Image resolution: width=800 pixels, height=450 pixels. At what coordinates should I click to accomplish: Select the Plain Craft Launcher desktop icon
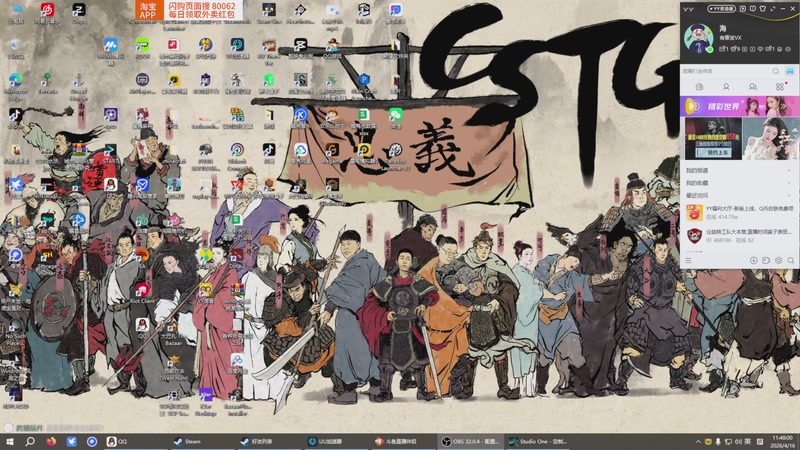point(364,86)
